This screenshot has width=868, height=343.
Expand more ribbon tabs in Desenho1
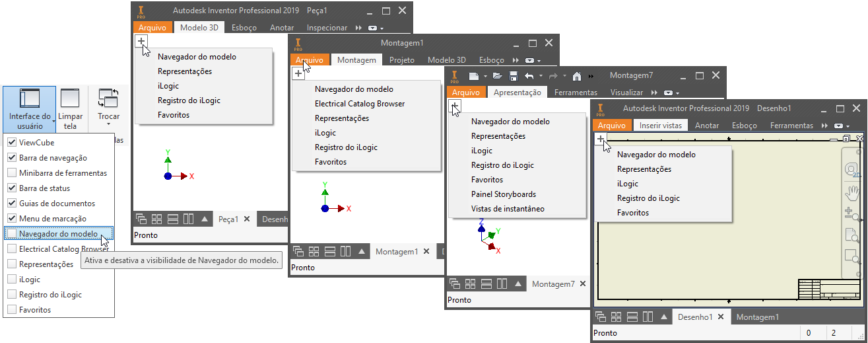tap(824, 126)
